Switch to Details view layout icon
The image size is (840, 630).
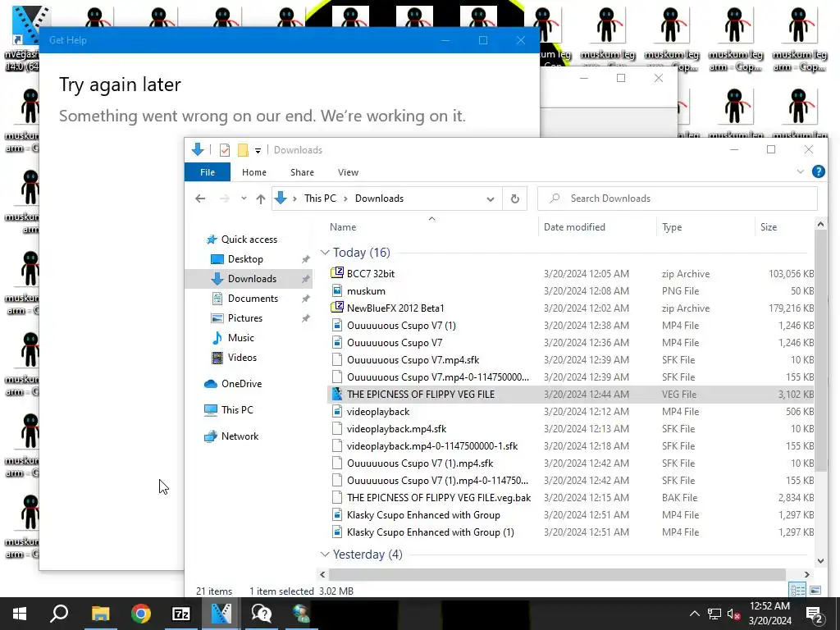pyautogui.click(x=797, y=591)
